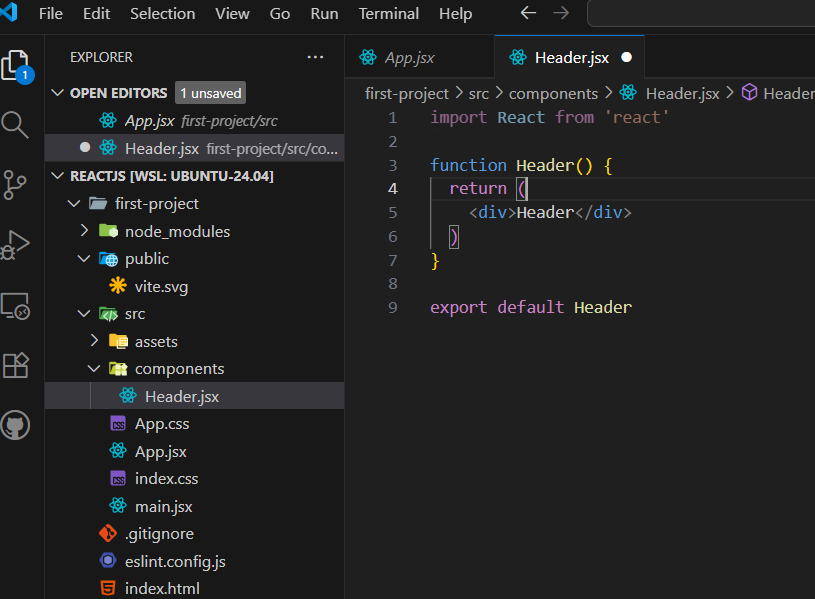Open the GitHub icon in activity bar
The height and width of the screenshot is (599, 815).
coord(16,425)
